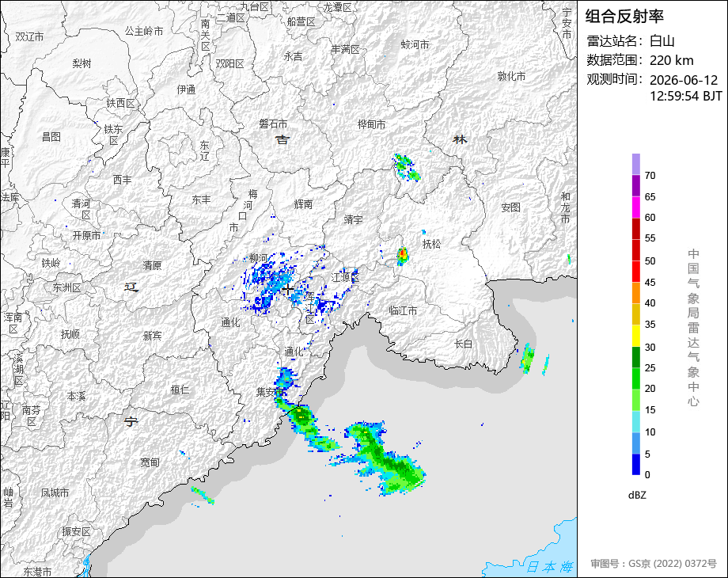
Task: Pick the dark blue swatch between 0 and 5
Action: point(635,464)
